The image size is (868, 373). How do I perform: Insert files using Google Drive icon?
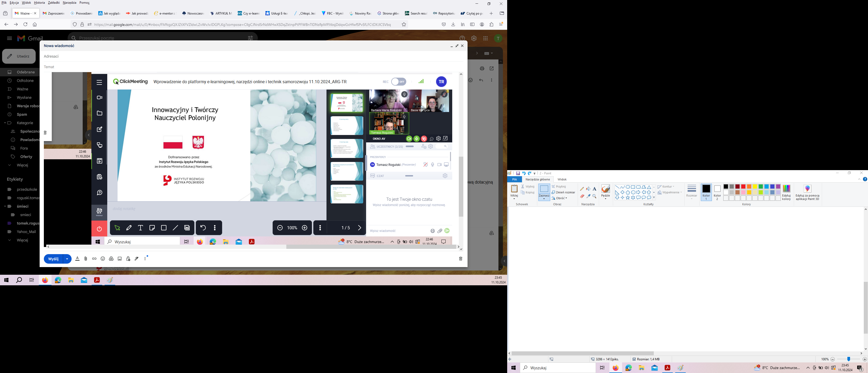click(111, 258)
